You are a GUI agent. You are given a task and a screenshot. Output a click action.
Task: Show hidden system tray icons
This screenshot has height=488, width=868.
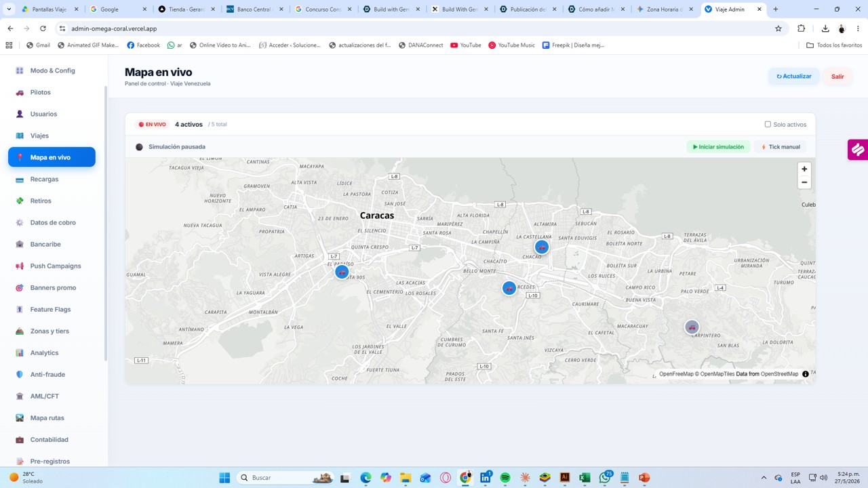point(764,478)
